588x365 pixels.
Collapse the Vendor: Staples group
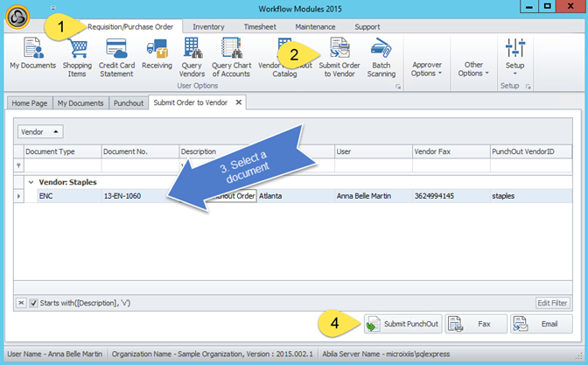(x=31, y=182)
